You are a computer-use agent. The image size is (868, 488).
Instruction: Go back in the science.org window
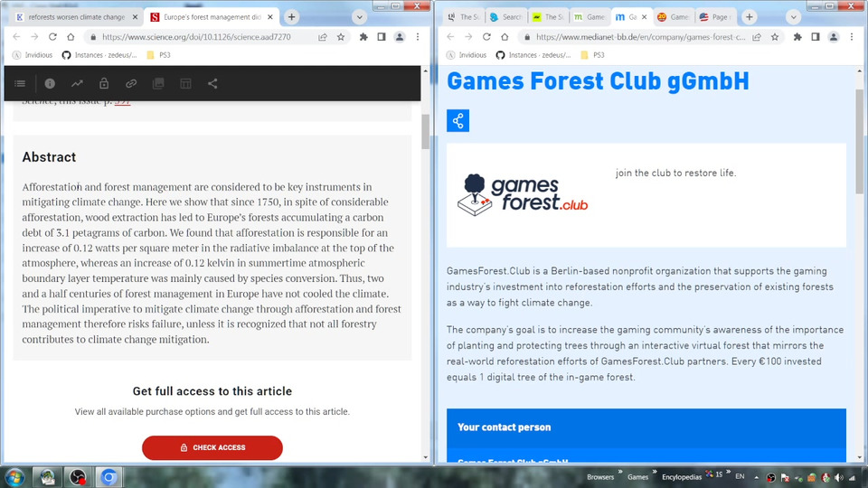tap(16, 37)
